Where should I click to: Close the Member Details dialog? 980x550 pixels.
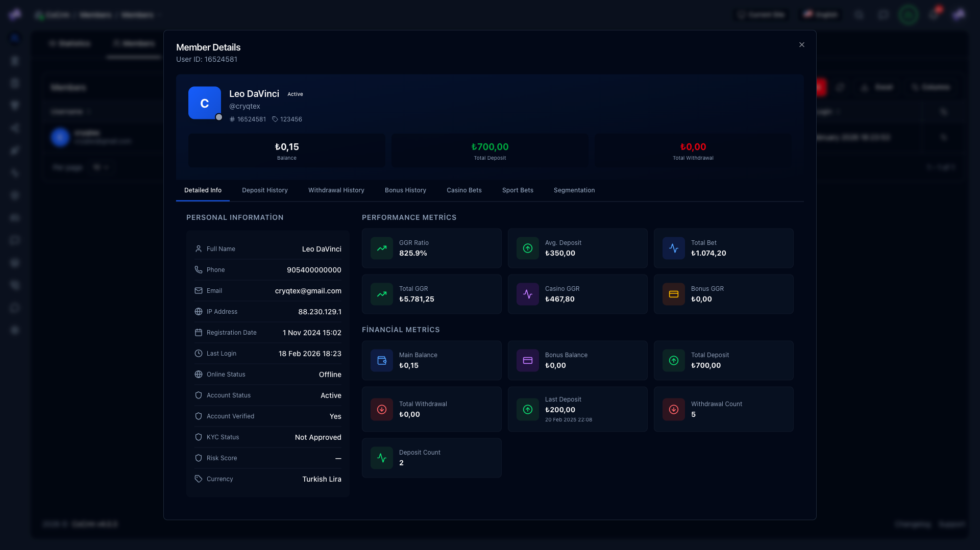click(802, 45)
